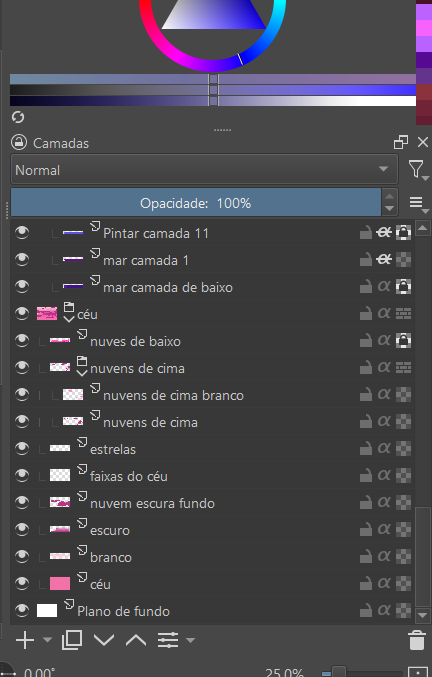Select the branco layer
The height and width of the screenshot is (677, 432).
(110, 557)
